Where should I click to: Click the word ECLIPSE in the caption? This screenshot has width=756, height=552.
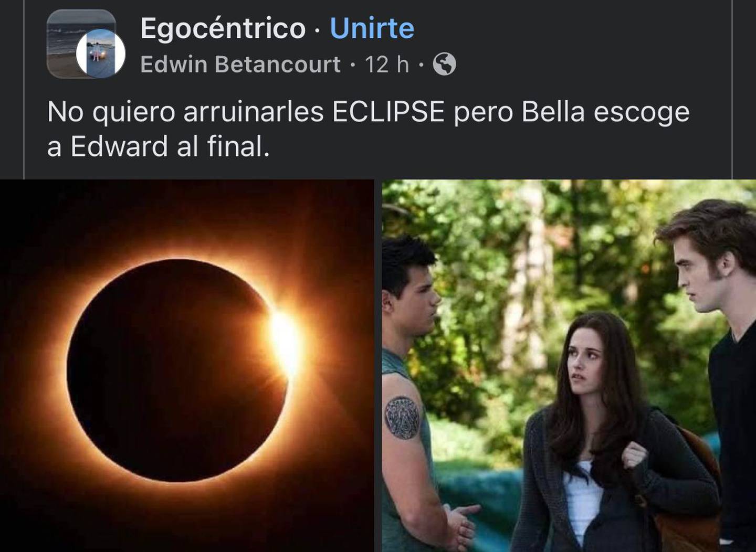(388, 112)
